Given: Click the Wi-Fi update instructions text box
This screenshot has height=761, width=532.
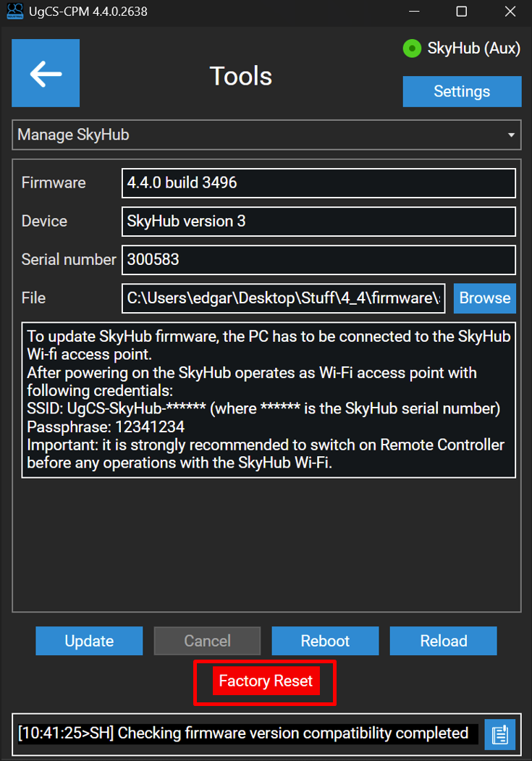Looking at the screenshot, I should pos(269,400).
